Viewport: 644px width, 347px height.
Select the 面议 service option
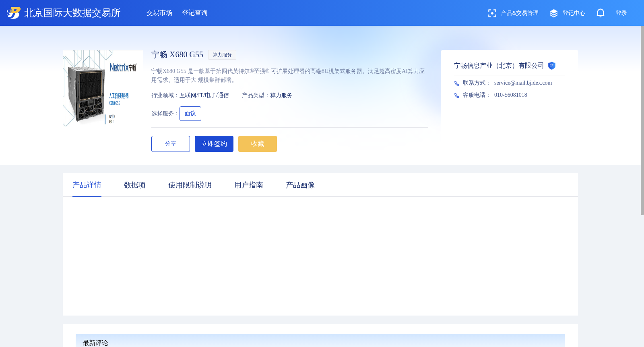190,114
